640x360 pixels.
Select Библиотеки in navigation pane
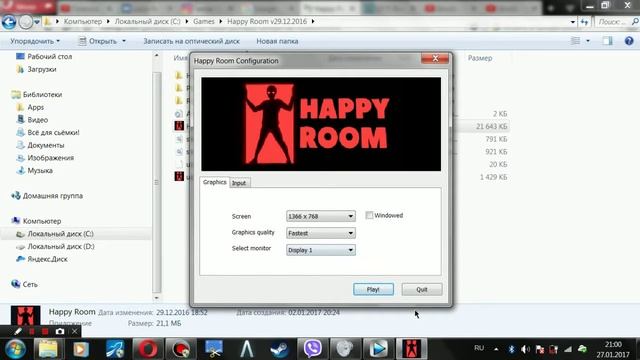point(42,94)
